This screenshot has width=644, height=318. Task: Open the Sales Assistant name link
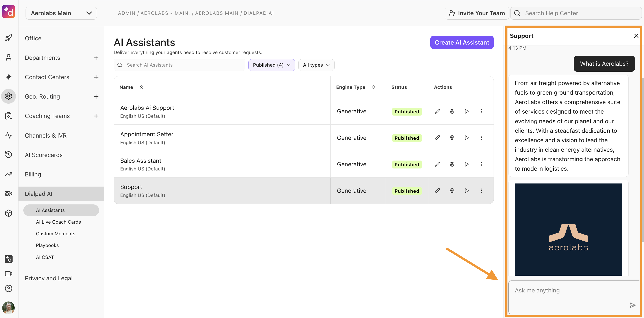(x=141, y=161)
